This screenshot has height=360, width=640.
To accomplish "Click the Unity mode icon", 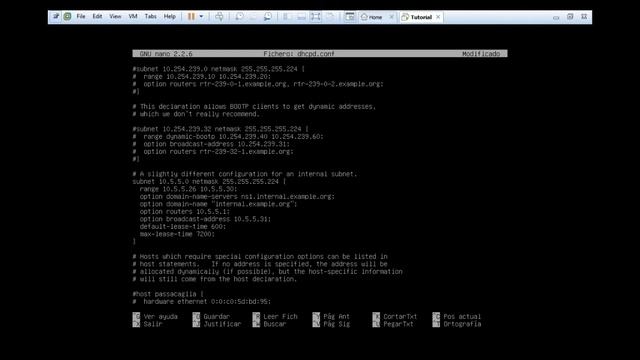I will pyautogui.click(x=330, y=17).
